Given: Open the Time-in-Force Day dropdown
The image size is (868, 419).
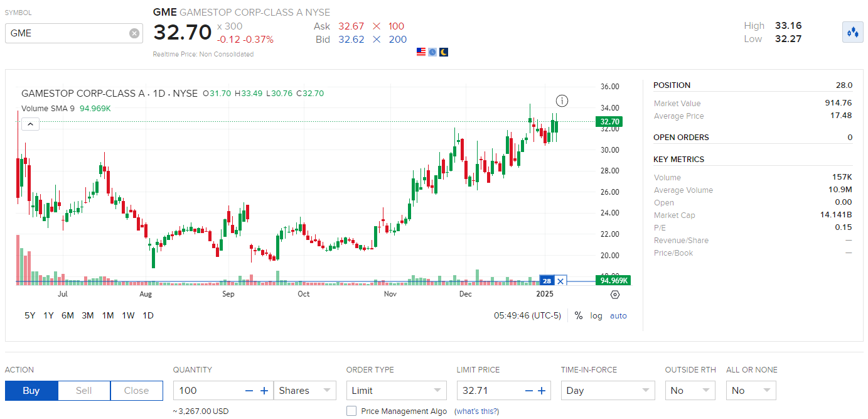Looking at the screenshot, I should click(608, 390).
